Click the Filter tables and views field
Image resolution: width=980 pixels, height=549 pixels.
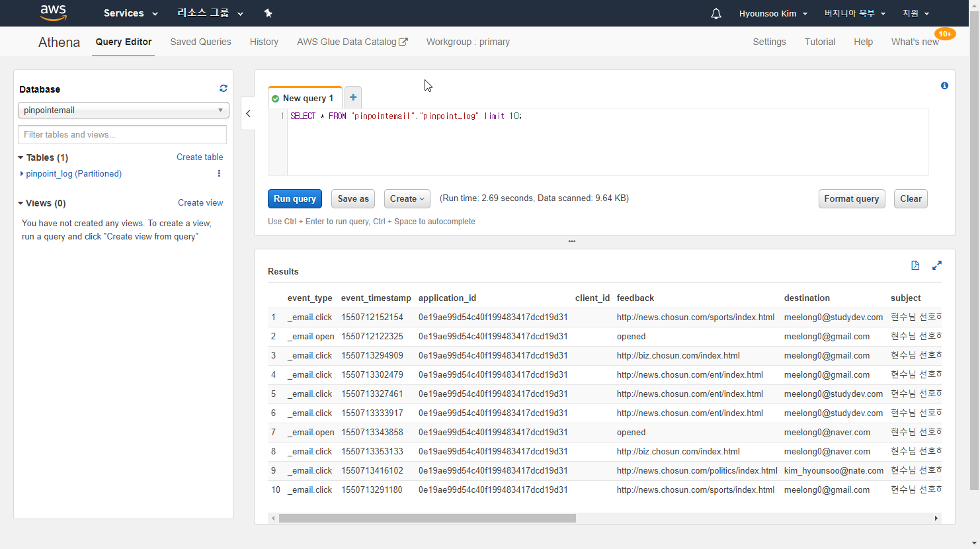click(x=122, y=134)
